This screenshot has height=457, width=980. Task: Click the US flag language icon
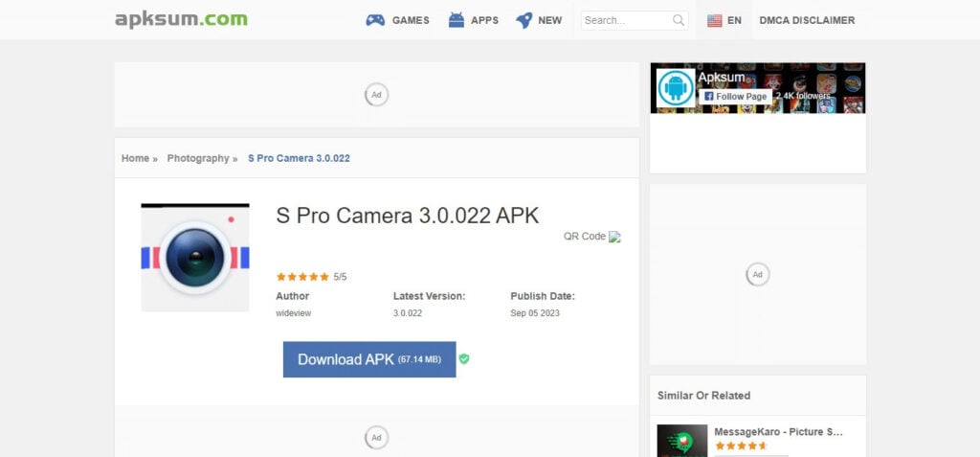[x=714, y=21]
